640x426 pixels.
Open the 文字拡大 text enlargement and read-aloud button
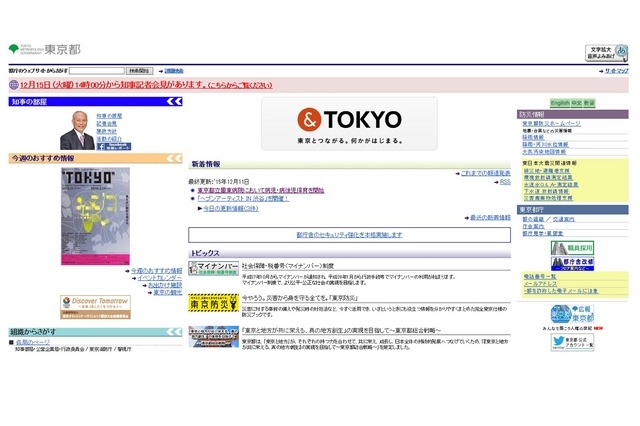tap(607, 53)
